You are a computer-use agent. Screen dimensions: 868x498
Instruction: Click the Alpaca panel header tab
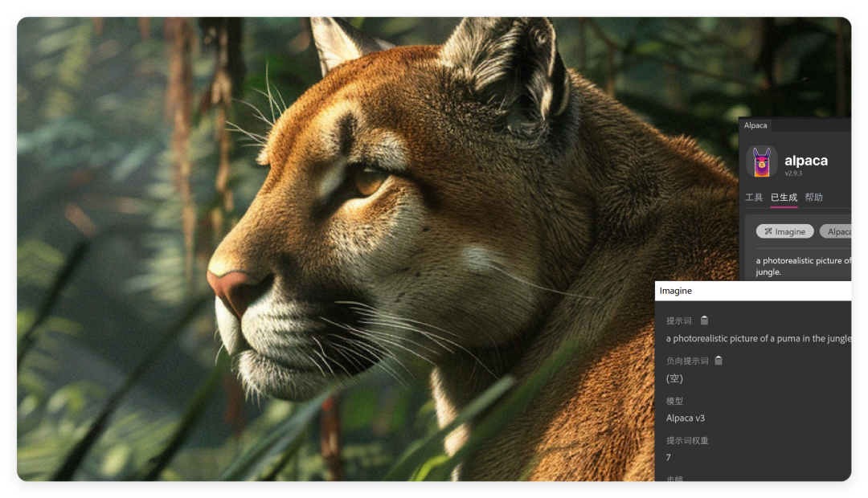point(754,125)
